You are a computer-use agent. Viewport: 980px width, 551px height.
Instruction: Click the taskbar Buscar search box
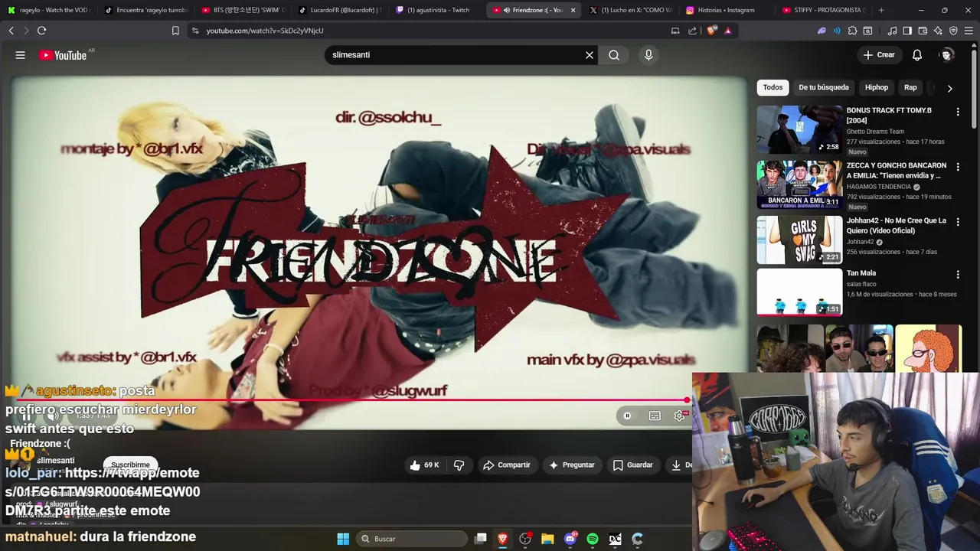coord(413,539)
